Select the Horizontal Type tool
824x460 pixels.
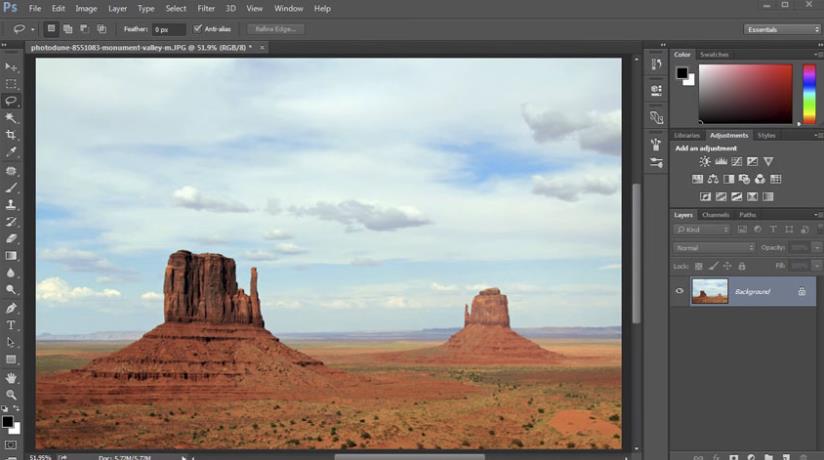click(x=11, y=325)
